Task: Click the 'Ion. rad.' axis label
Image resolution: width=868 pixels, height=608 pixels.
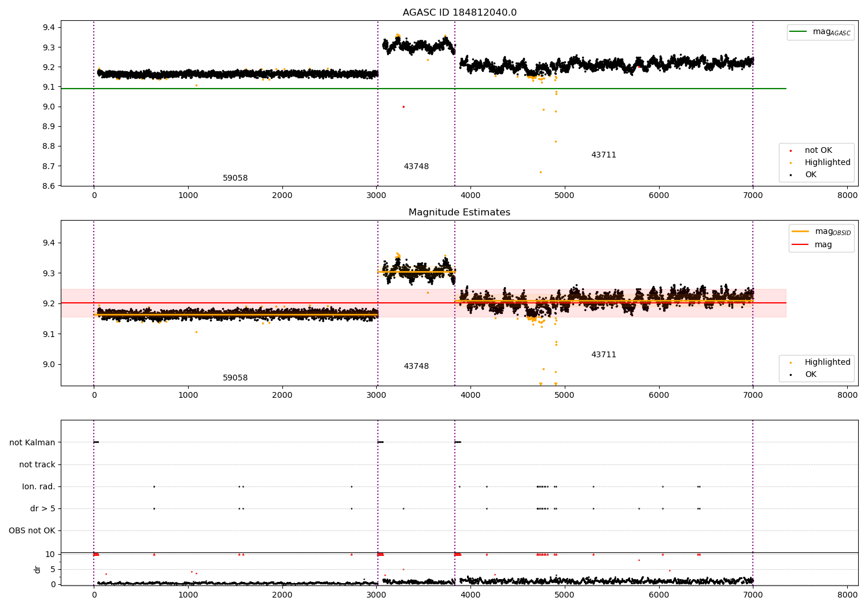Action: [x=39, y=487]
